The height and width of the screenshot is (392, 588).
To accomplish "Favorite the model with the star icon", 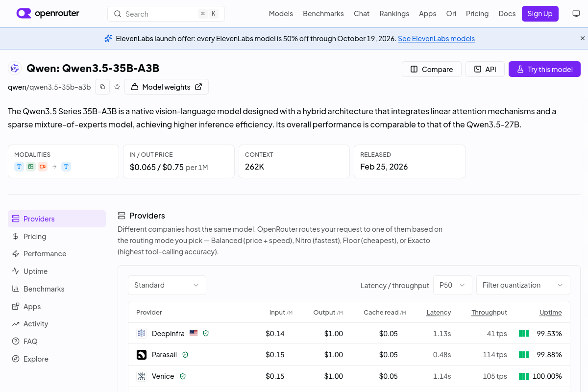I will pos(117,87).
